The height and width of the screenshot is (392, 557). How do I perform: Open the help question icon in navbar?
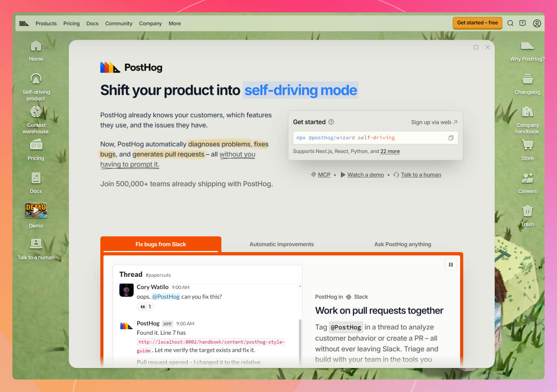click(x=522, y=23)
